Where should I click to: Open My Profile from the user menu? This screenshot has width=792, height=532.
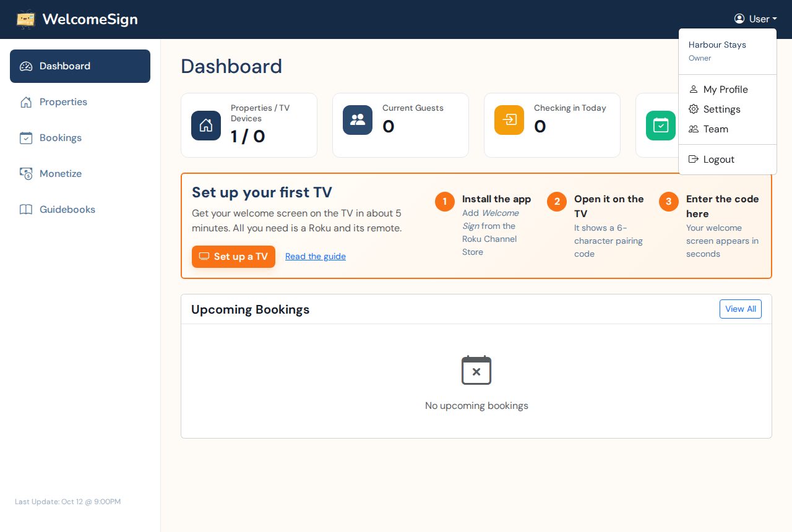click(x=728, y=90)
